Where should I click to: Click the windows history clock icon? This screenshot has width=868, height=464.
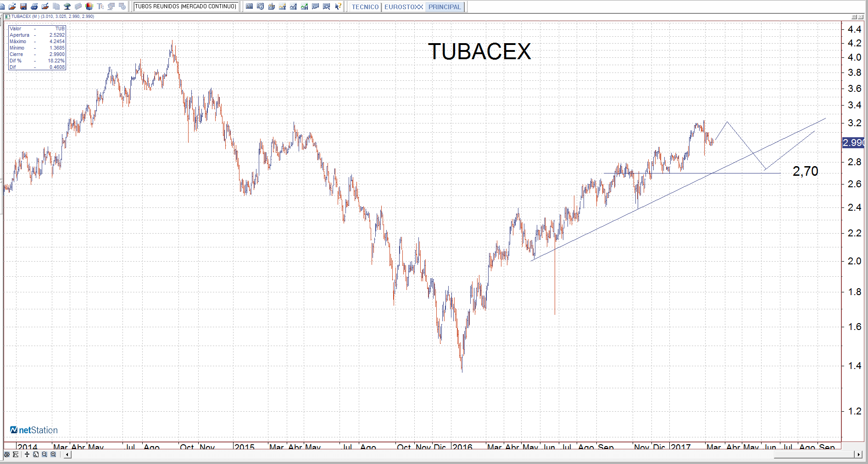click(x=261, y=6)
